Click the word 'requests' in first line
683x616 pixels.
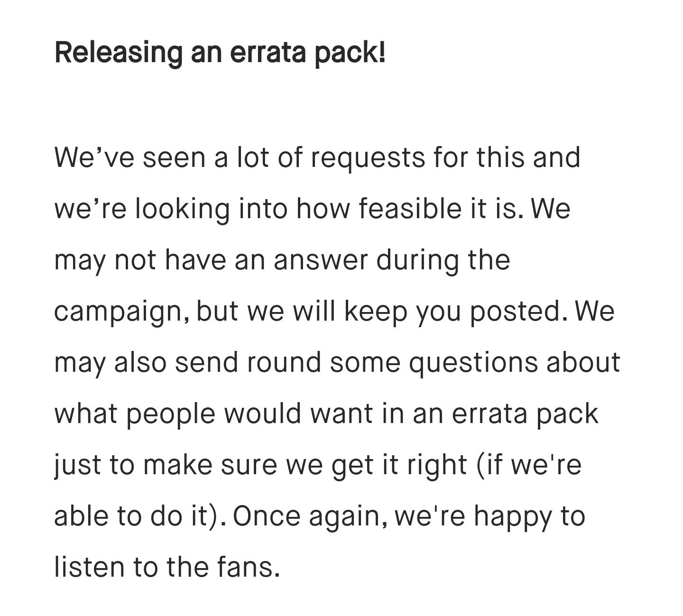368,157
